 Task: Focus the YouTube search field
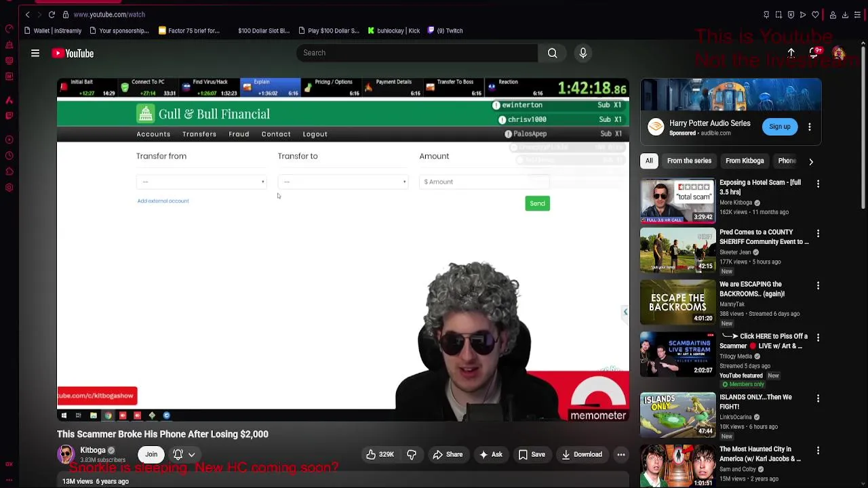(x=417, y=53)
